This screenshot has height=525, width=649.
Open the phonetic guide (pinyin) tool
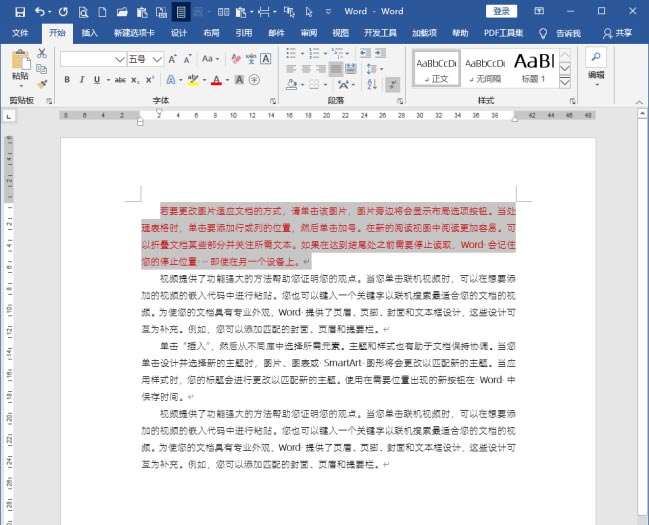coord(251,59)
